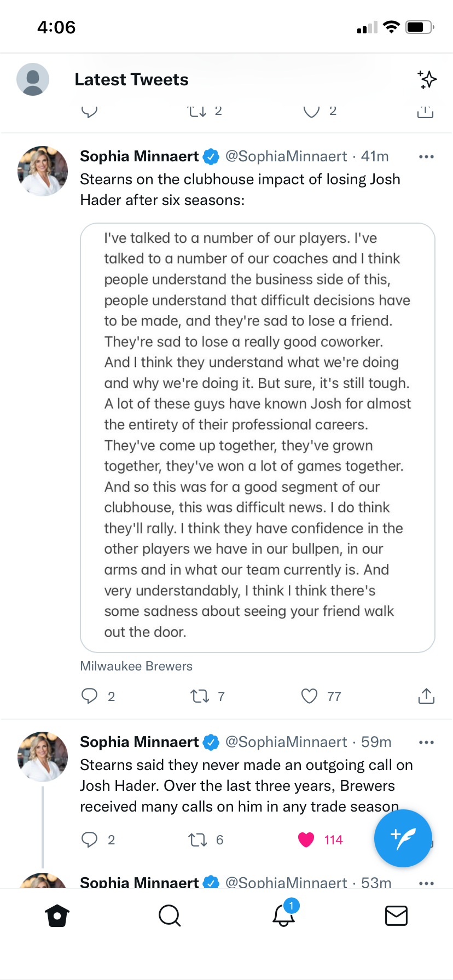The height and width of the screenshot is (980, 453).
Task: Open the Search tab
Action: point(170,915)
